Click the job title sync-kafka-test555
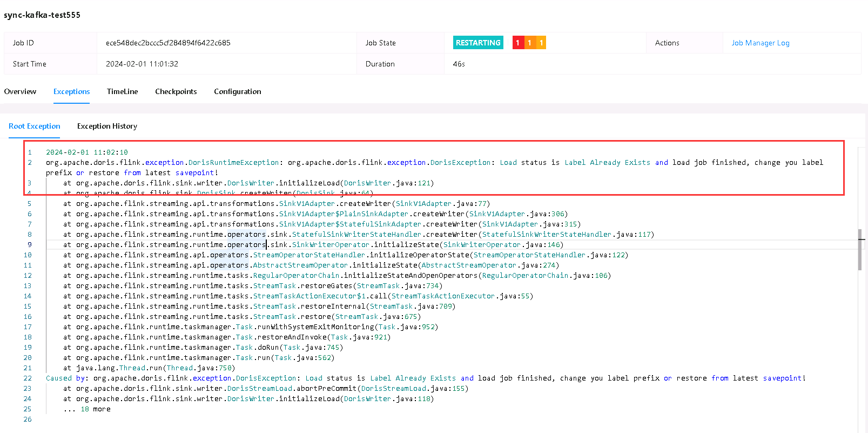 (x=42, y=15)
